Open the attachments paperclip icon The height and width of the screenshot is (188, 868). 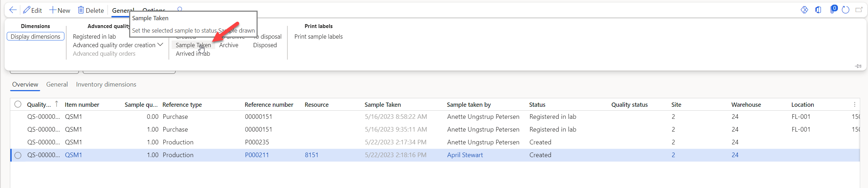pyautogui.click(x=833, y=10)
